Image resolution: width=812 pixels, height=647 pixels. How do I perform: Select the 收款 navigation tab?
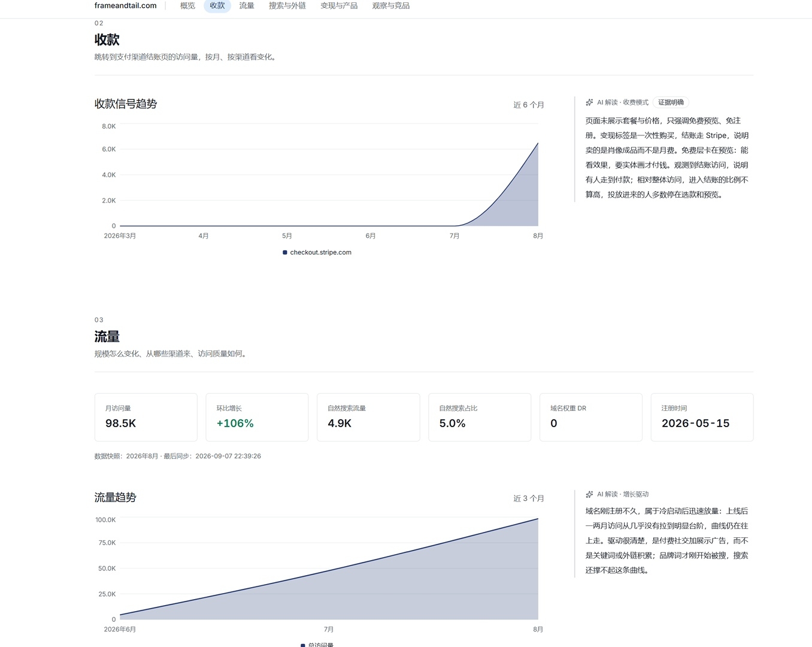coord(217,6)
